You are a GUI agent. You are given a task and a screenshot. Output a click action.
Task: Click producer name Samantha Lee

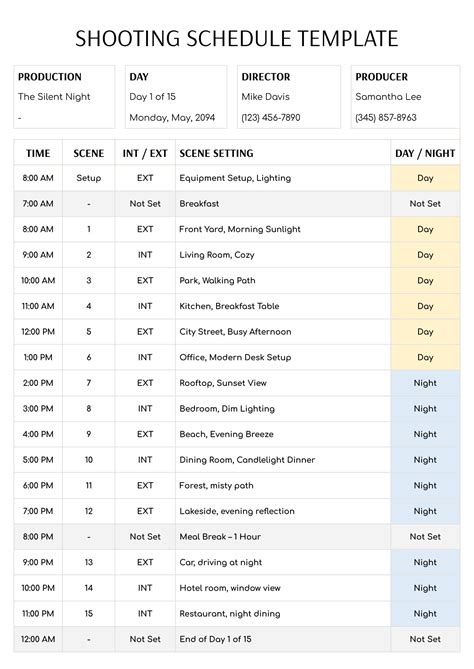pos(388,97)
